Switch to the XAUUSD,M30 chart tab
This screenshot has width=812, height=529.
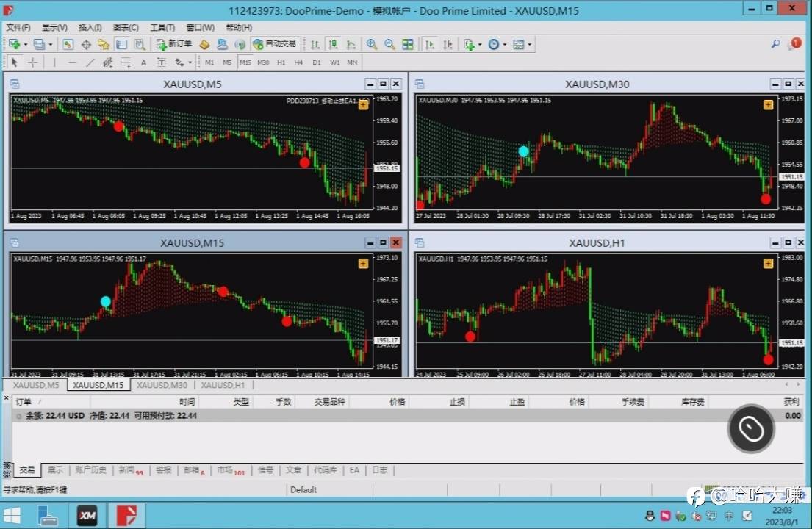pos(162,385)
